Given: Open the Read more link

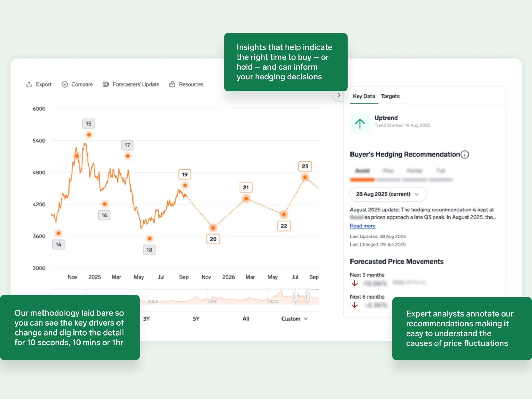Looking at the screenshot, I should point(362,226).
